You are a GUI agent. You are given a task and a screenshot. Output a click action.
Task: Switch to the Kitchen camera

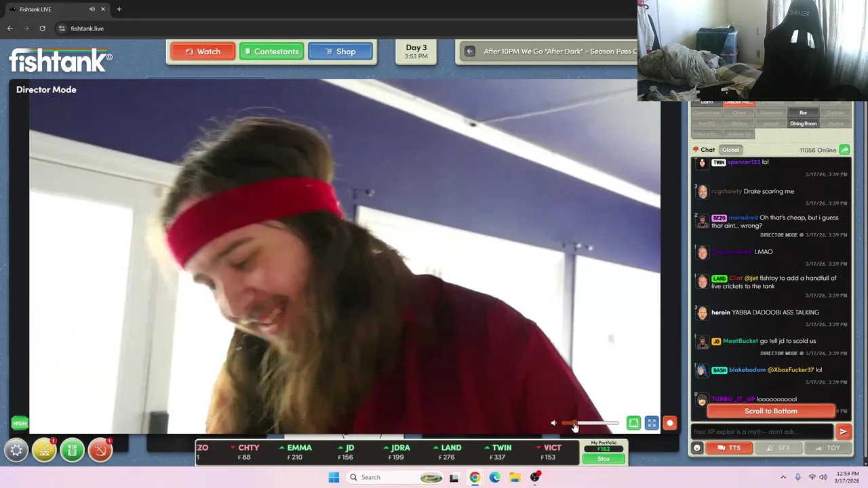(739, 123)
